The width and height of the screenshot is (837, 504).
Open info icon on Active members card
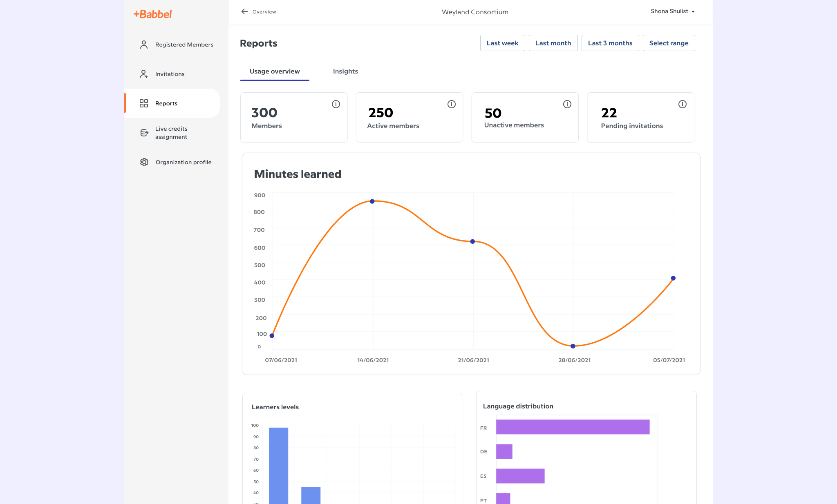click(x=452, y=104)
